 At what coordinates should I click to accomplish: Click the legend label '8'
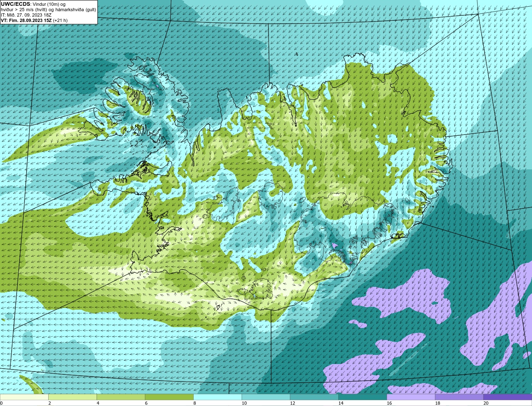pyautogui.click(x=195, y=403)
